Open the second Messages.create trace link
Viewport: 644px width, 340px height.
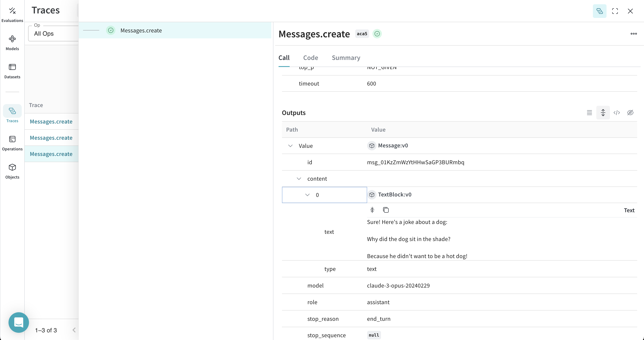click(x=51, y=138)
